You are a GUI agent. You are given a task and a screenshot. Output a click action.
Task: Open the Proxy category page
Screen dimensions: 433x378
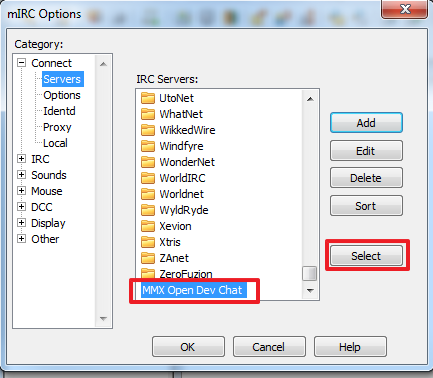[x=57, y=127]
